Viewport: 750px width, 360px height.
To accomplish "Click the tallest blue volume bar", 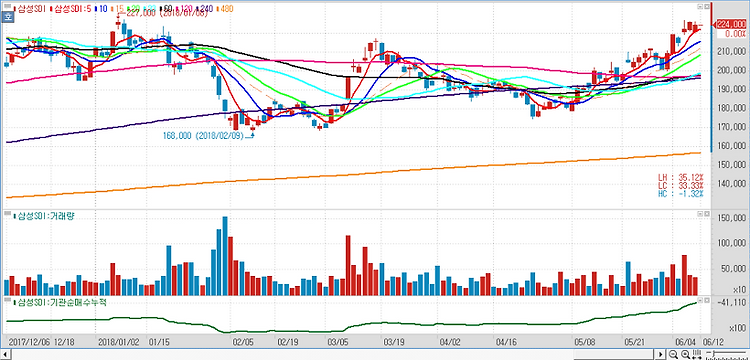I will point(225,256).
